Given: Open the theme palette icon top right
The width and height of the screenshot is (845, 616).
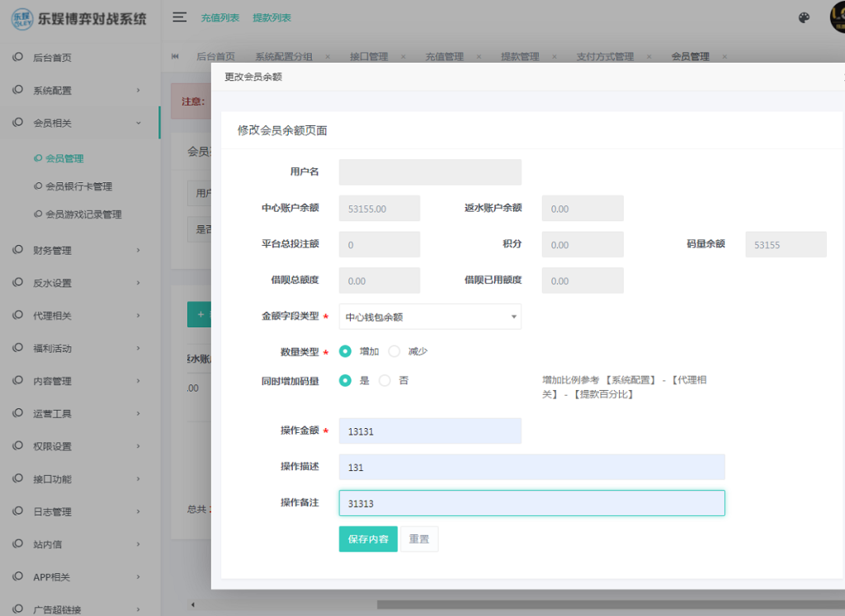Looking at the screenshot, I should tap(804, 16).
